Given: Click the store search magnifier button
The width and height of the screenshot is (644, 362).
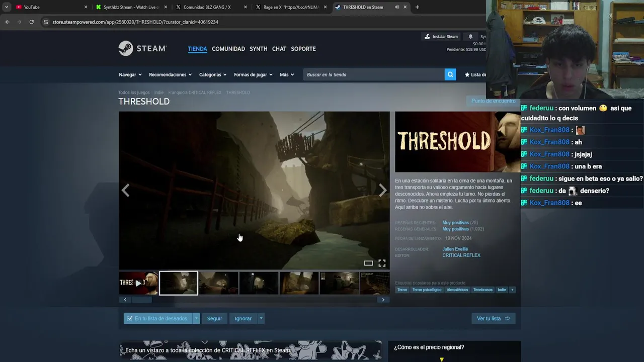Looking at the screenshot, I should 450,74.
